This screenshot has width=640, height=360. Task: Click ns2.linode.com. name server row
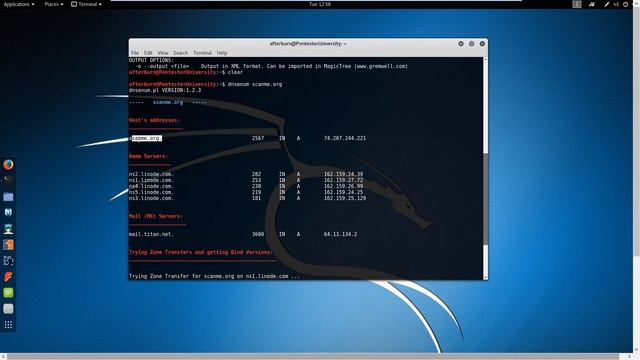246,174
